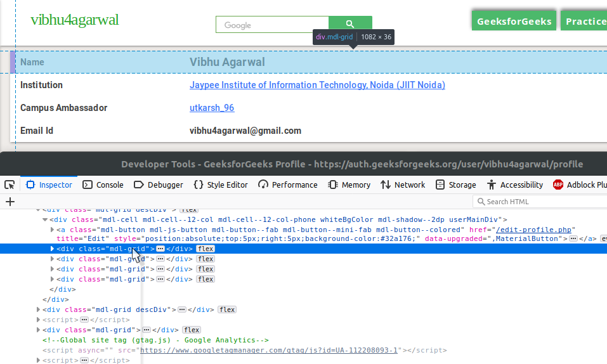Activate the element picker tool icon
Screen dimensions: 607x364
tap(10, 185)
